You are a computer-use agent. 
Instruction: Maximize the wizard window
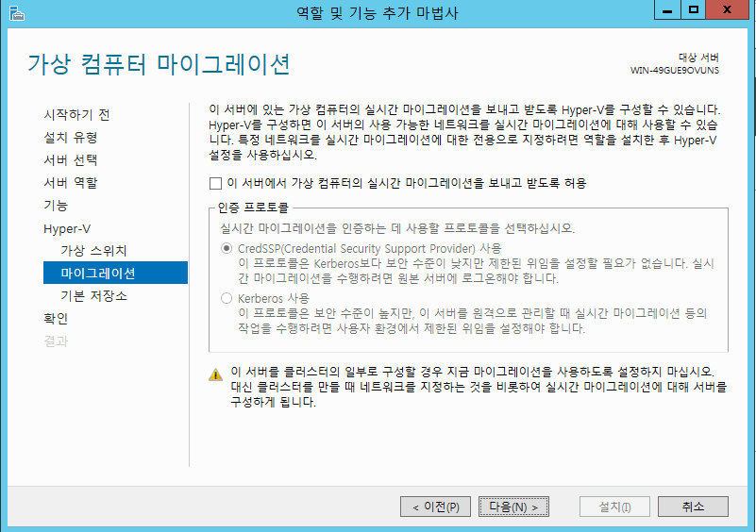pos(694,10)
